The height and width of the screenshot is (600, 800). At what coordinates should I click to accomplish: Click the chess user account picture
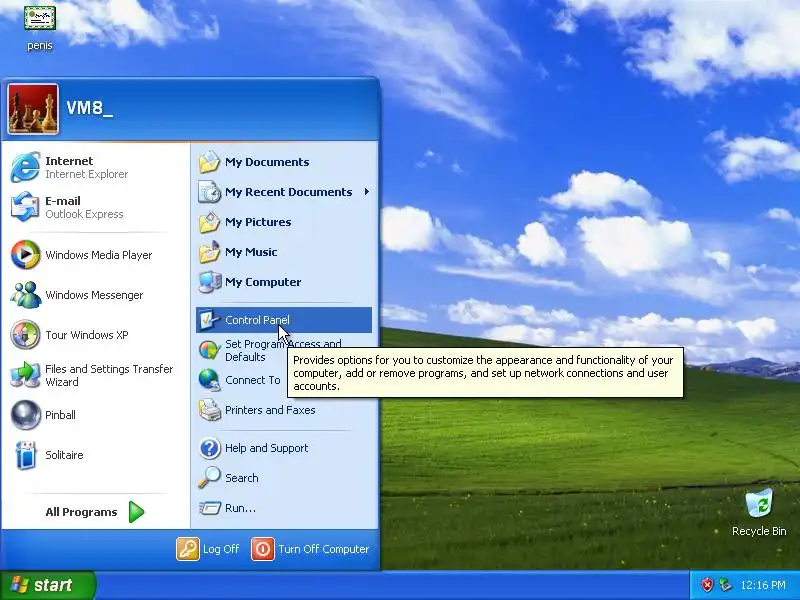coord(33,109)
